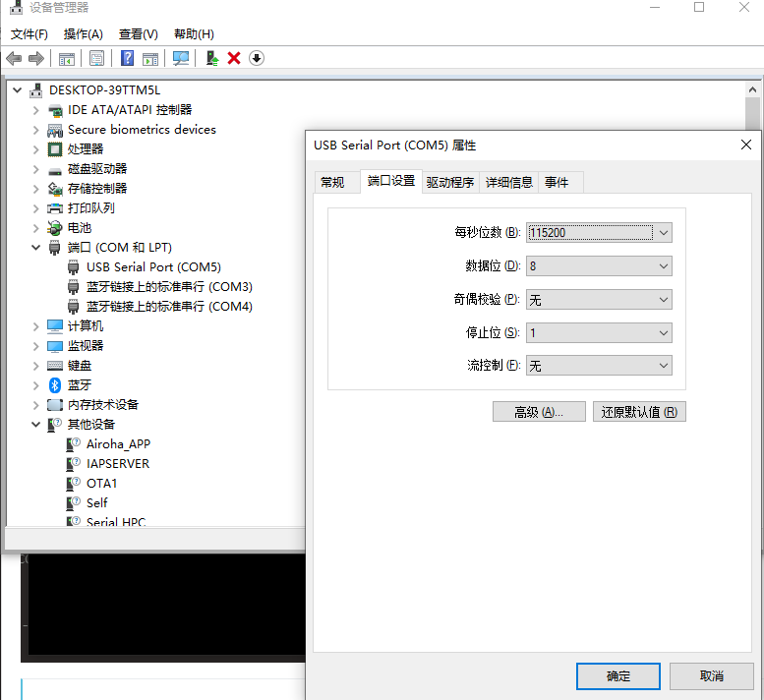Collapse the DESKTOP-39TTM5L root node
Screen dimensions: 764x700
pos(17,90)
